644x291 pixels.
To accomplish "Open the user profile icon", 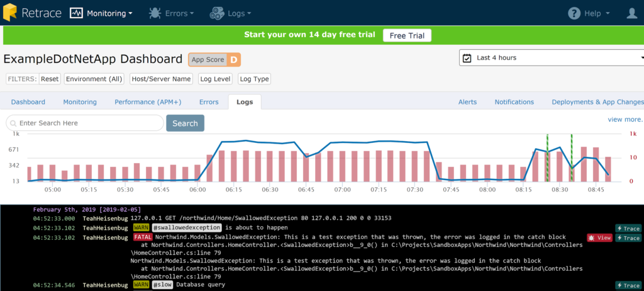I will (631, 13).
